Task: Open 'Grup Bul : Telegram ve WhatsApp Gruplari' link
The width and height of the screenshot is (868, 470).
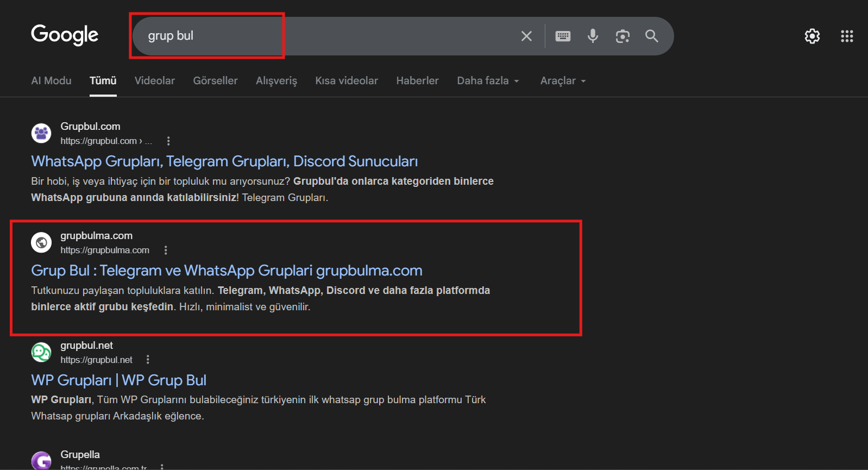Action: coord(227,271)
